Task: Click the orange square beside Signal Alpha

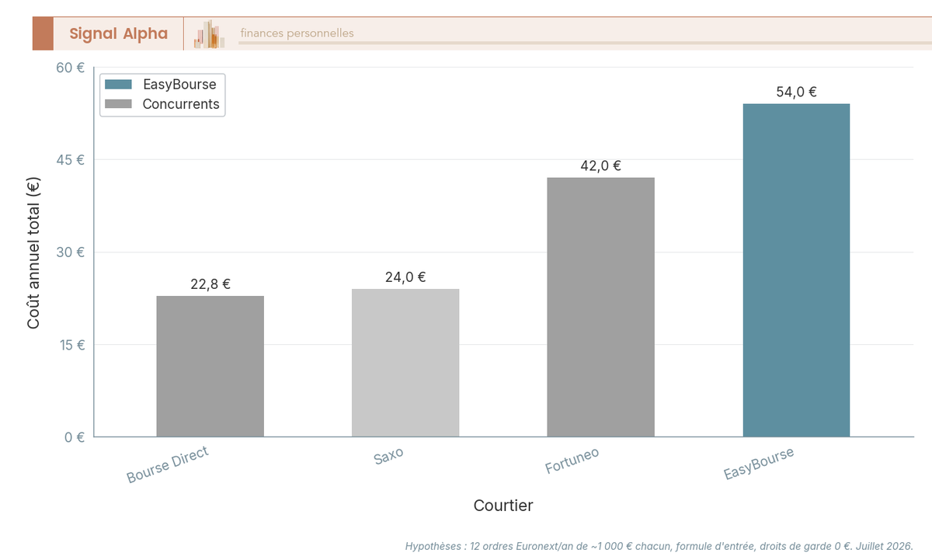Action: [x=43, y=33]
